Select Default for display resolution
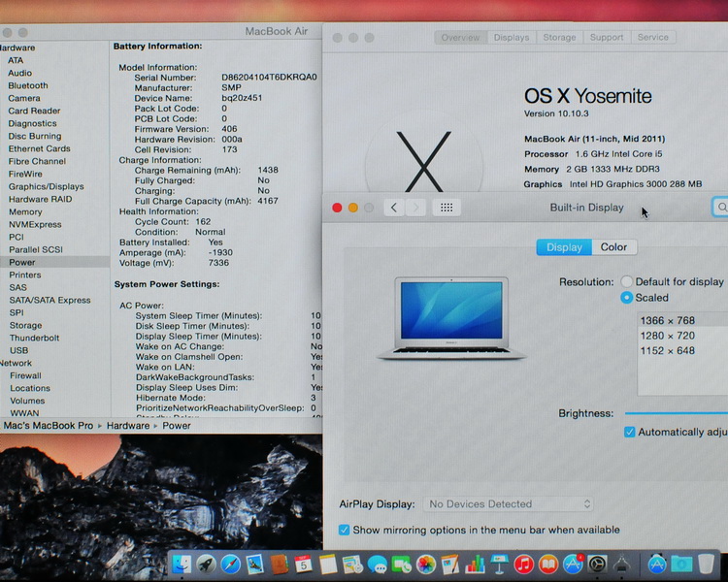 point(627,281)
